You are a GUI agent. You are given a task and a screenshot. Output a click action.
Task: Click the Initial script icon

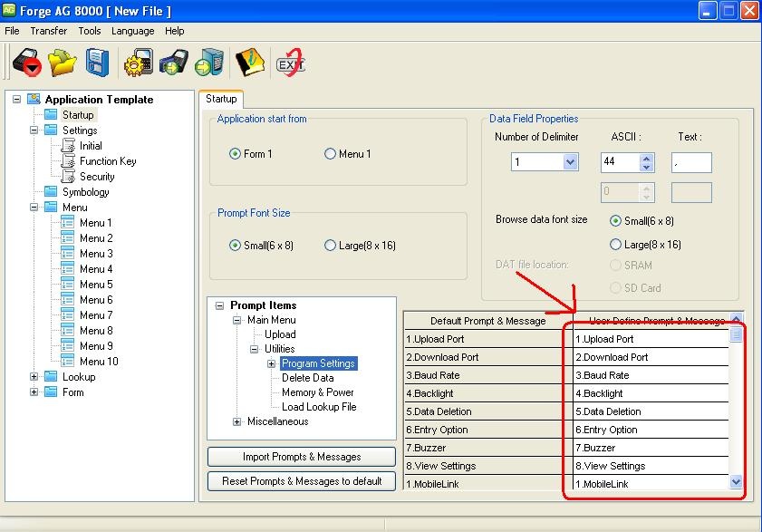click(x=69, y=145)
